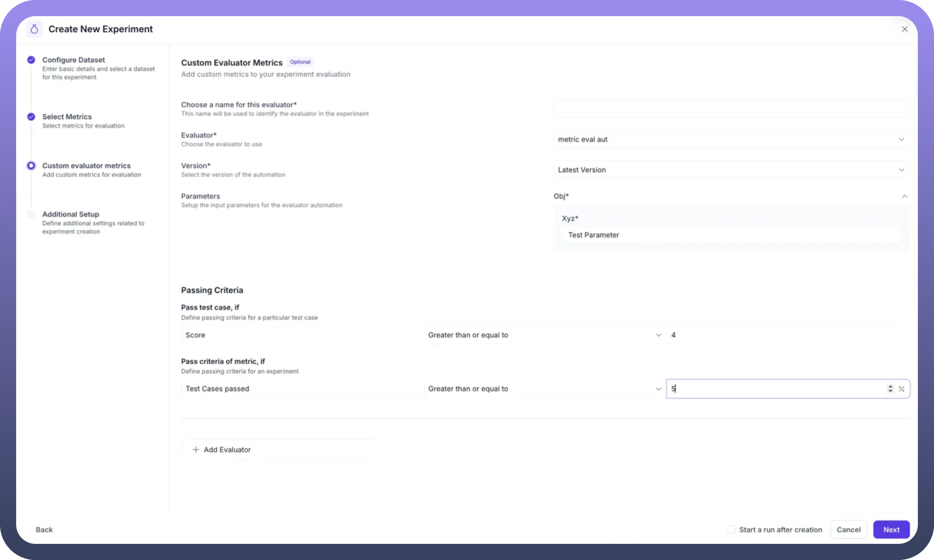Viewport: 934px width, 560px height.
Task: Collapse the Obj parameters section
Action: [x=904, y=196]
